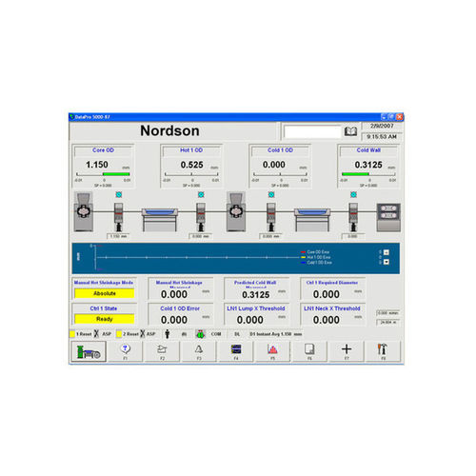Screen dimensions: 476x476
Task: Select the Hot 1 OD panel header
Action: click(x=191, y=150)
